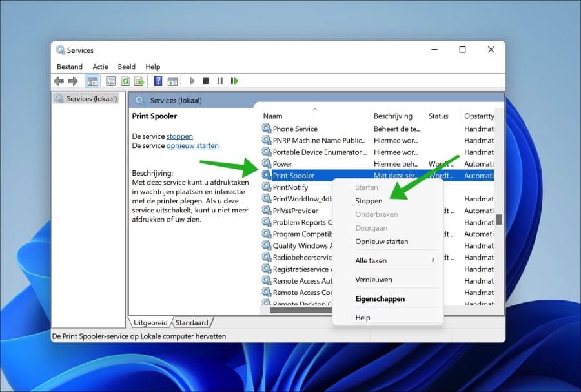This screenshot has height=392, width=581.
Task: Click the Stop service square icon
Action: coord(206,81)
